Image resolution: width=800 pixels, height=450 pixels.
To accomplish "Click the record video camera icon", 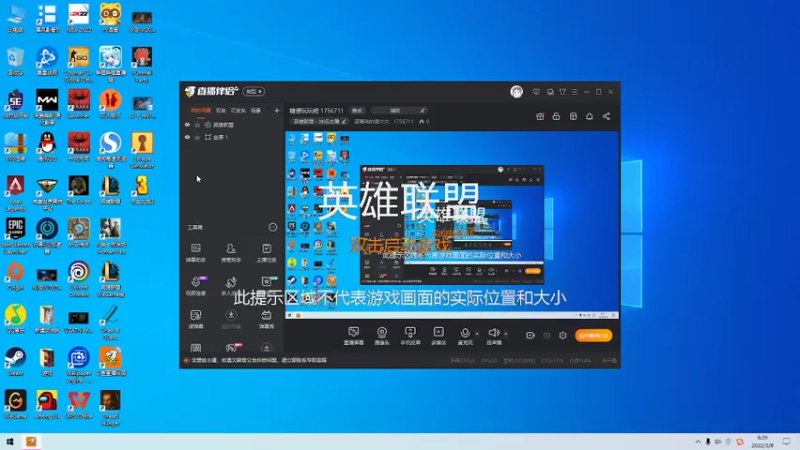I will coord(531,335).
